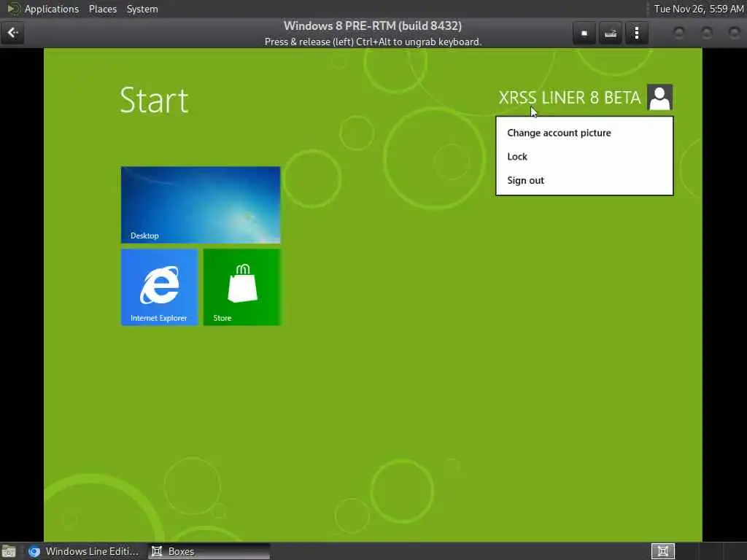Screen dimensions: 747x560
Task: Click the show desktop icon in bottom panel
Action: coord(9,552)
